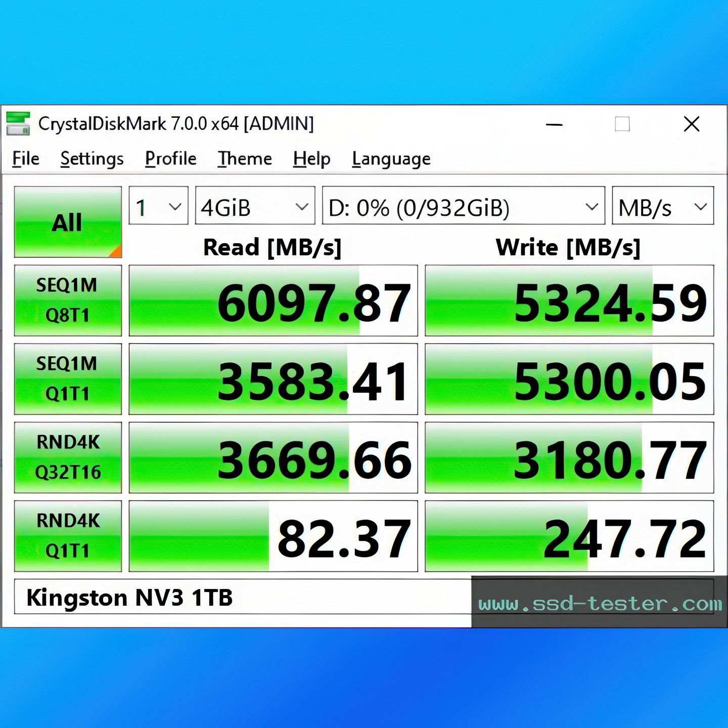
Task: Click the SEQ1M Q1T1 write value 5300.05
Action: click(569, 379)
